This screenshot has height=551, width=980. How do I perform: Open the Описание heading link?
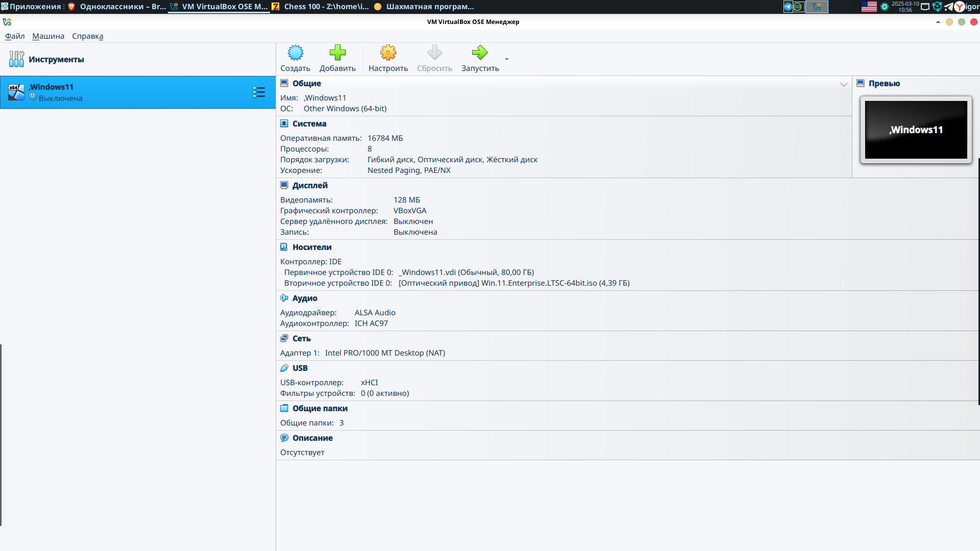pos(312,438)
